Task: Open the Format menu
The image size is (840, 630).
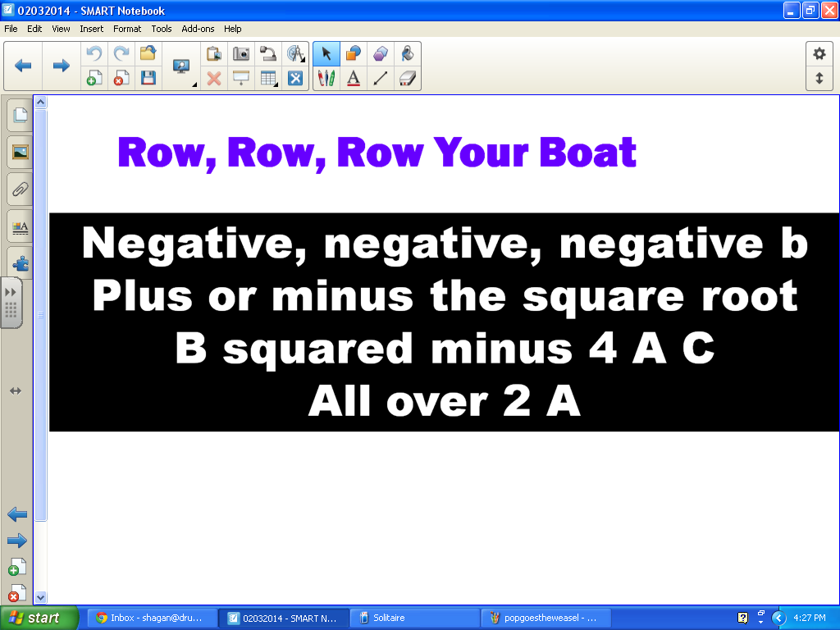Action: (127, 29)
